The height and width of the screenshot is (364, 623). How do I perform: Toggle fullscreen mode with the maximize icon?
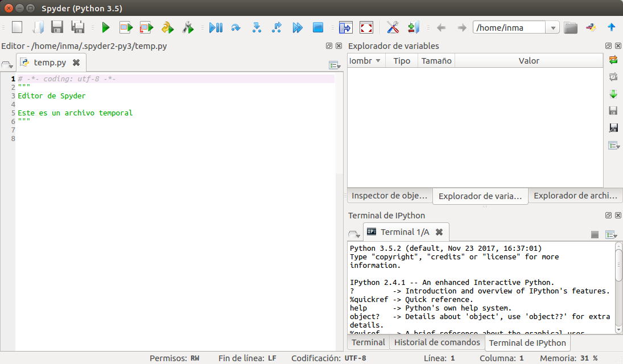pyautogui.click(x=366, y=27)
